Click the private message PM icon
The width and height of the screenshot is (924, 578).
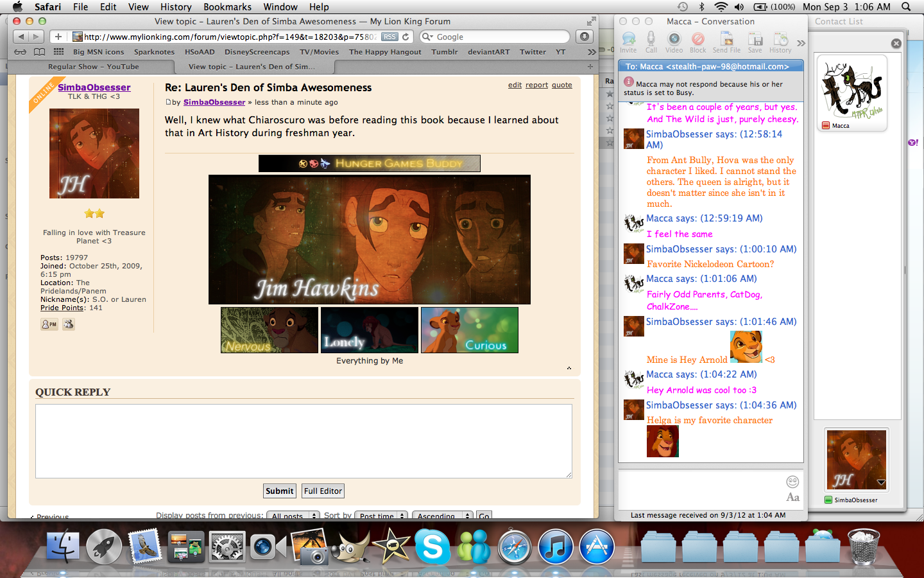click(x=49, y=324)
